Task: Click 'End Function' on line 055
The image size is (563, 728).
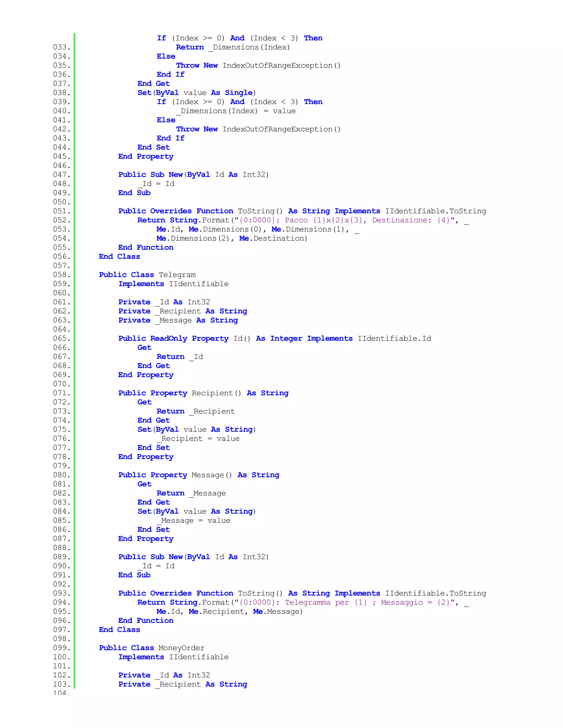Action: (146, 247)
